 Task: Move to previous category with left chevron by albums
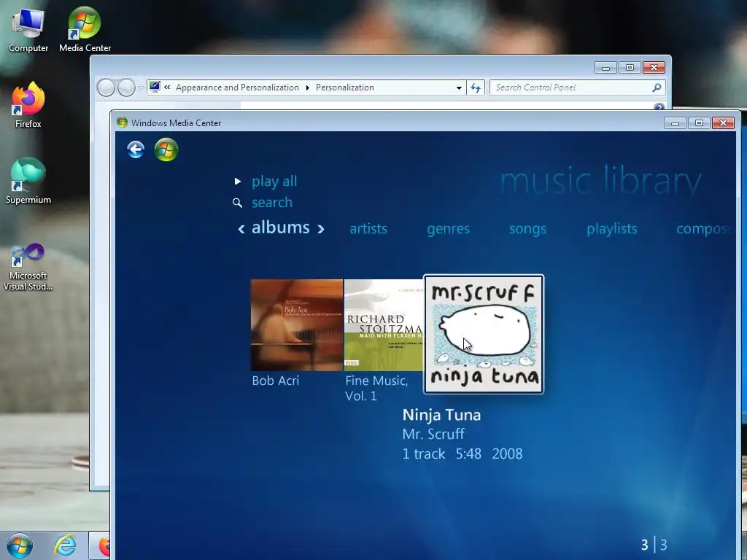(241, 229)
